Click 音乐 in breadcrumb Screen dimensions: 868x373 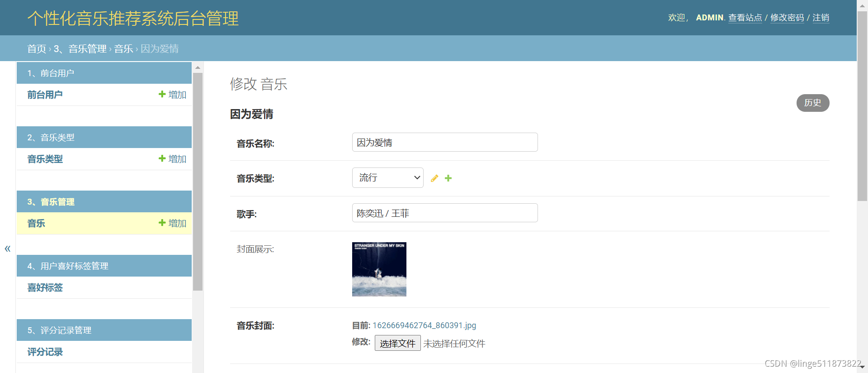pyautogui.click(x=123, y=48)
